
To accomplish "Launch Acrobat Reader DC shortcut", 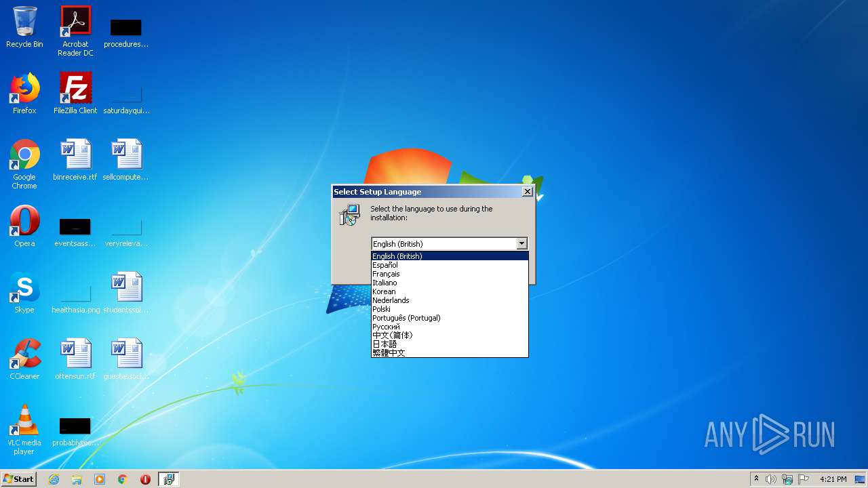I will [75, 31].
